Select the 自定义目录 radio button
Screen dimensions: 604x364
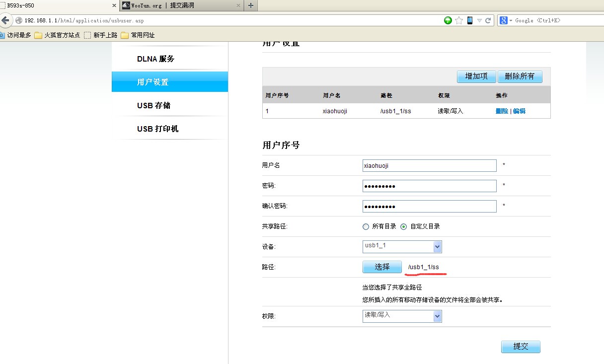tap(403, 226)
